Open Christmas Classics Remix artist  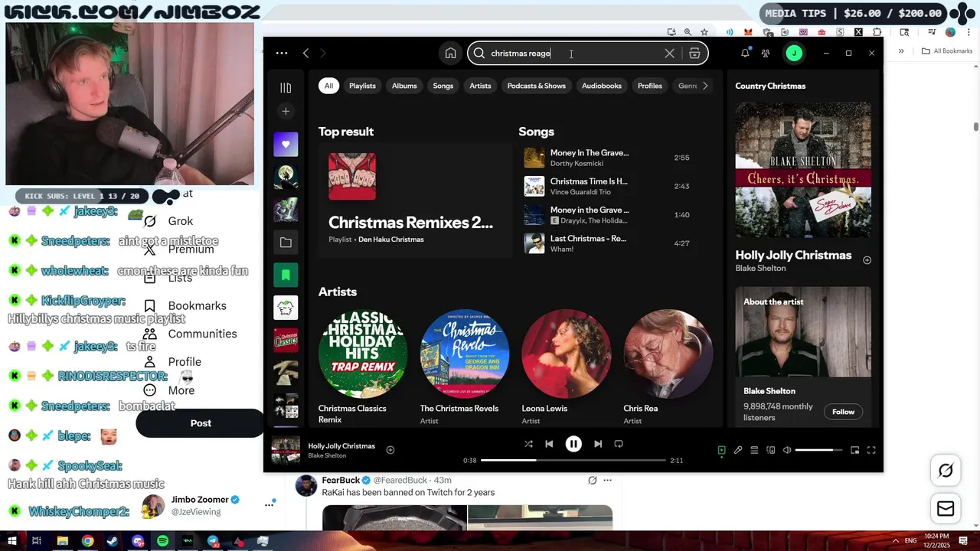[363, 367]
